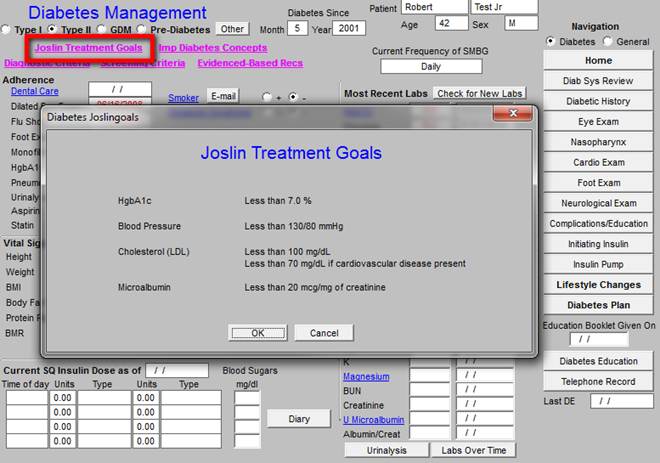660x463 pixels.
Task: Open the Telephone Record
Action: coord(598,381)
